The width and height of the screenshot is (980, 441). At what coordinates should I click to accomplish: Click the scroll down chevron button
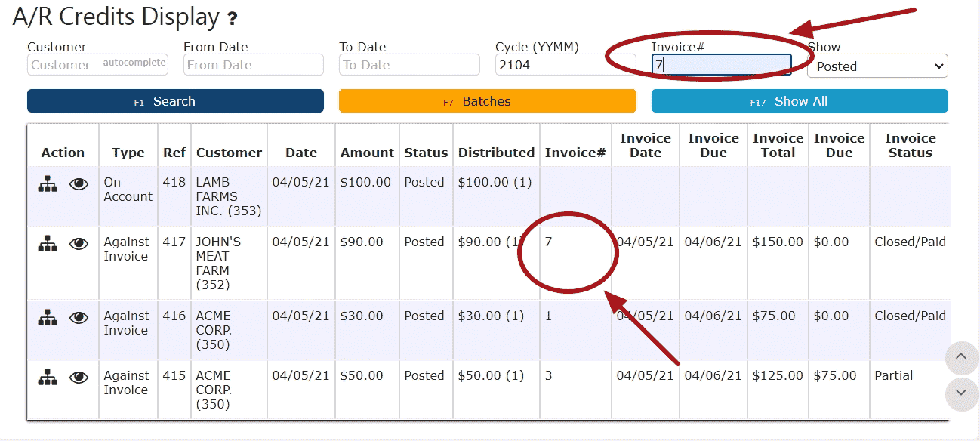[x=961, y=393]
